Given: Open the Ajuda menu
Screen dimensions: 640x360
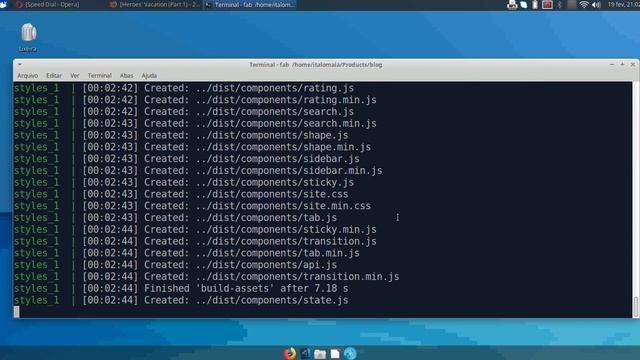Looking at the screenshot, I should (149, 76).
